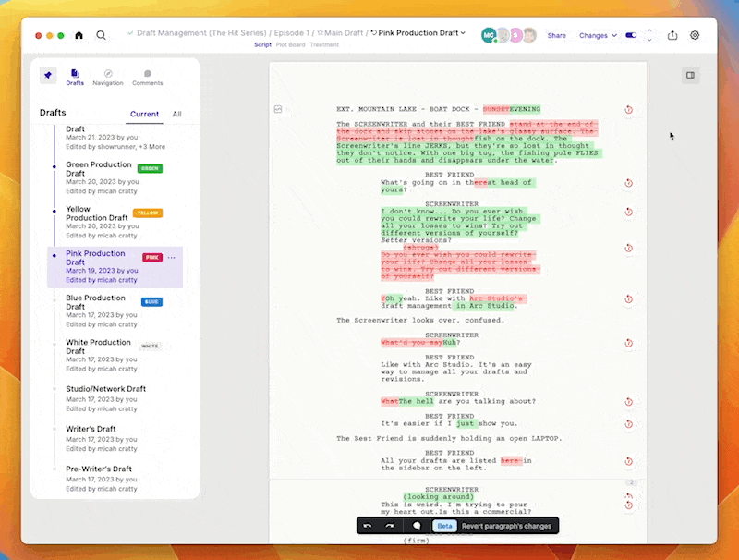739x560 pixels.
Task: Revert changes on the scene heading line
Action: coord(629,109)
